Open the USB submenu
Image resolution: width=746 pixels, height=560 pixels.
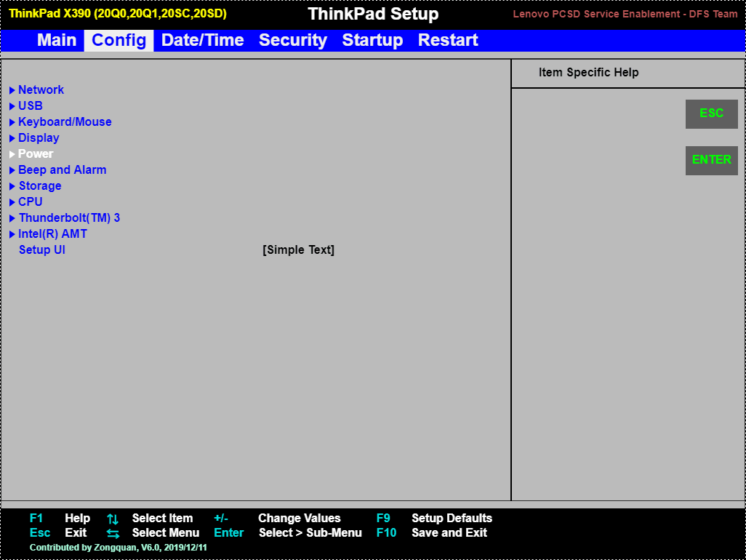[x=31, y=105]
